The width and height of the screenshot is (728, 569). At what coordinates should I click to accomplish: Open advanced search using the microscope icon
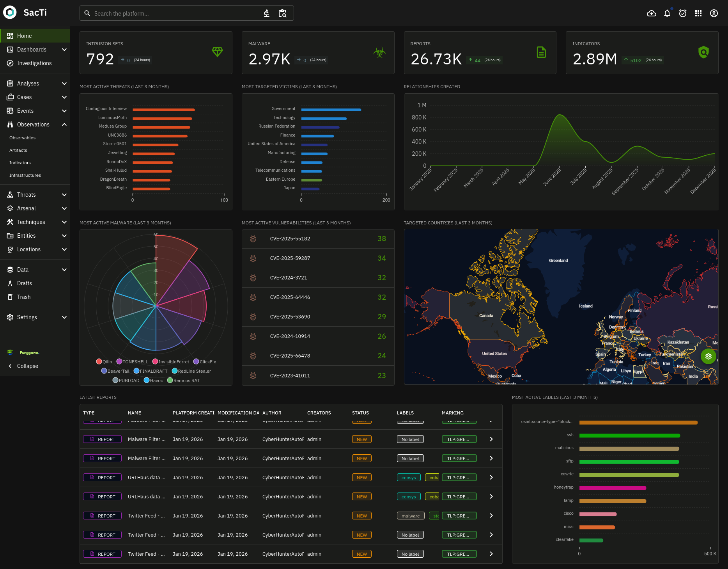[266, 13]
